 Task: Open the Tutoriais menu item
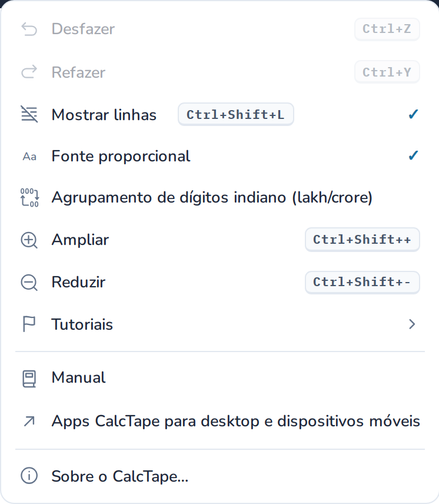coord(219,324)
